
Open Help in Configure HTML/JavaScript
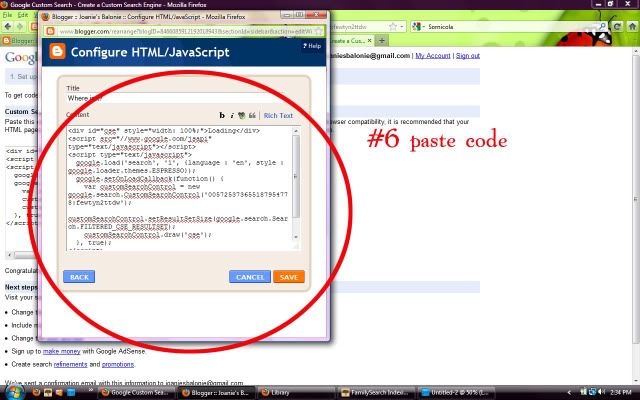point(312,46)
